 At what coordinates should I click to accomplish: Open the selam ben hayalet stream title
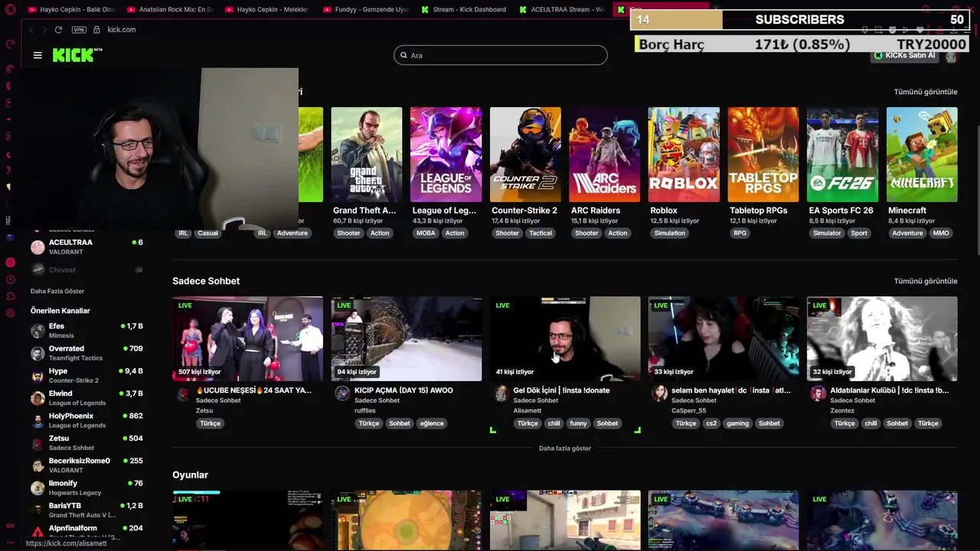(x=731, y=390)
